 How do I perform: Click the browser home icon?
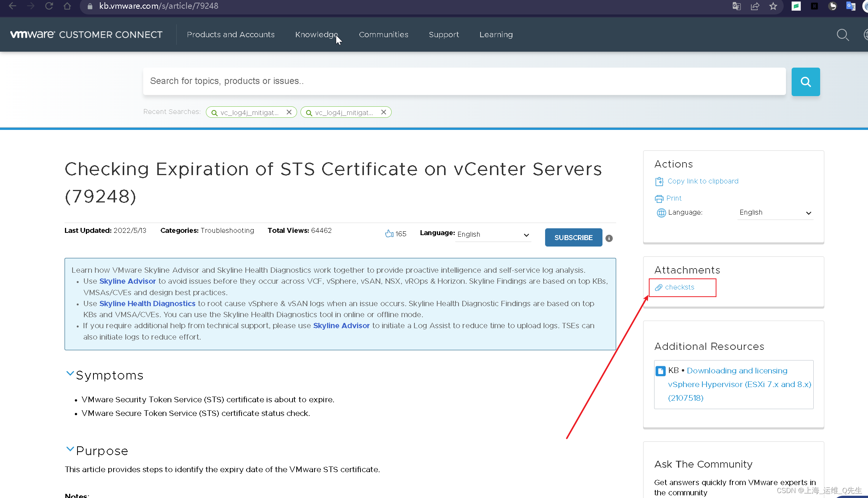(x=67, y=6)
